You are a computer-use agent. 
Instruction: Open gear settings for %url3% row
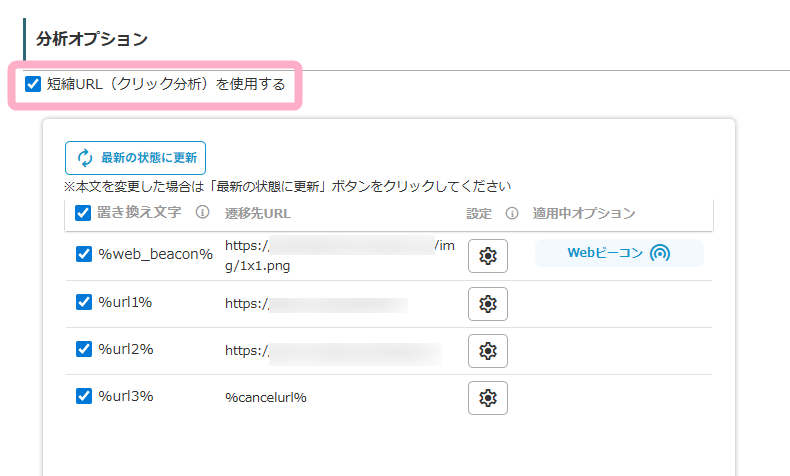[487, 398]
